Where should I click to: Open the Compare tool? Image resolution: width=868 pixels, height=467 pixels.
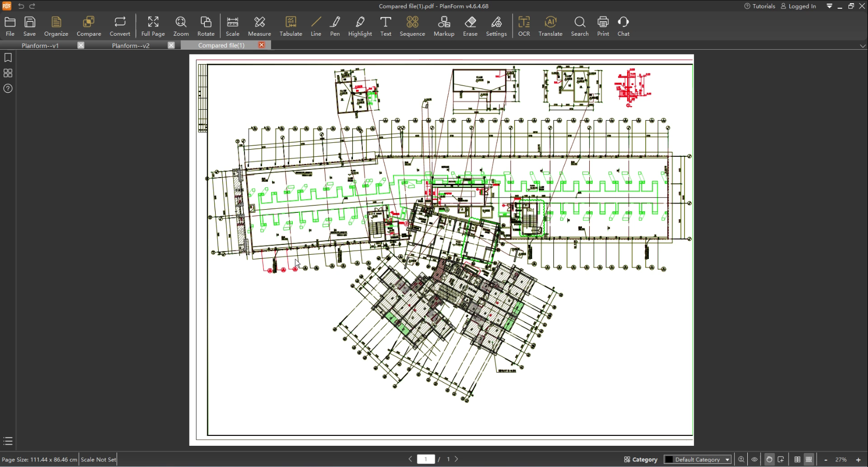click(89, 26)
